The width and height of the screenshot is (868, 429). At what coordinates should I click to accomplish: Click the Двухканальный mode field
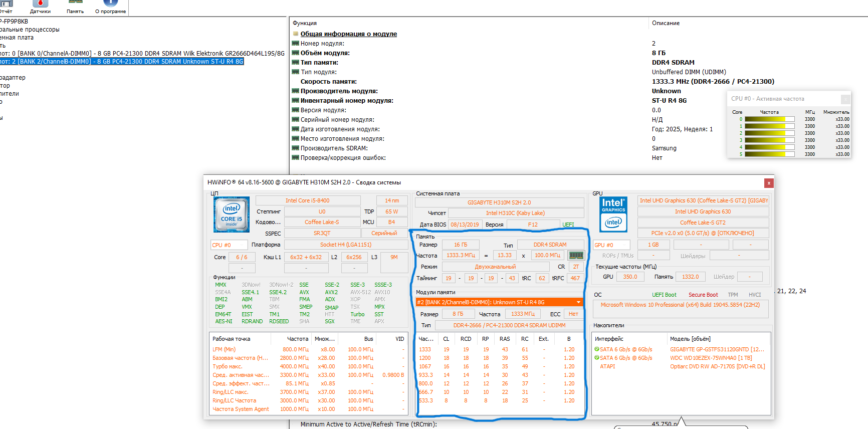496,267
